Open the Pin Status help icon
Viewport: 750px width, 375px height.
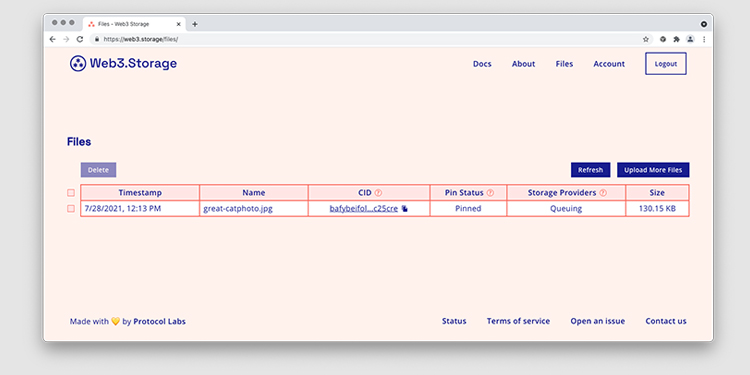[490, 193]
